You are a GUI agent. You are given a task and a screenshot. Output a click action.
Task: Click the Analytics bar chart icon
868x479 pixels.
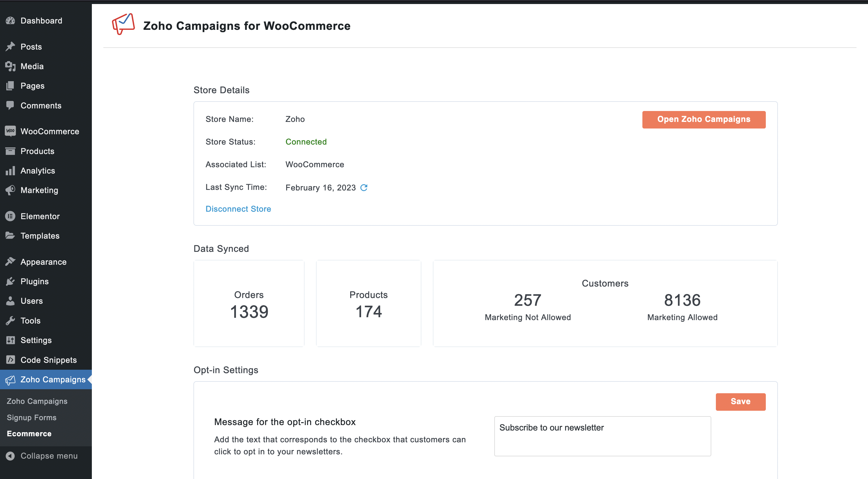(x=10, y=170)
